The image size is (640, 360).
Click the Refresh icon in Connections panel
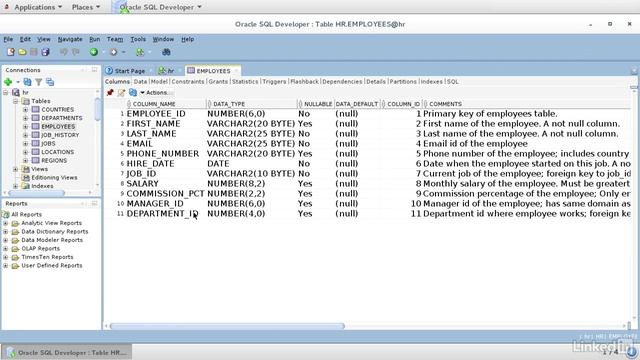point(27,82)
